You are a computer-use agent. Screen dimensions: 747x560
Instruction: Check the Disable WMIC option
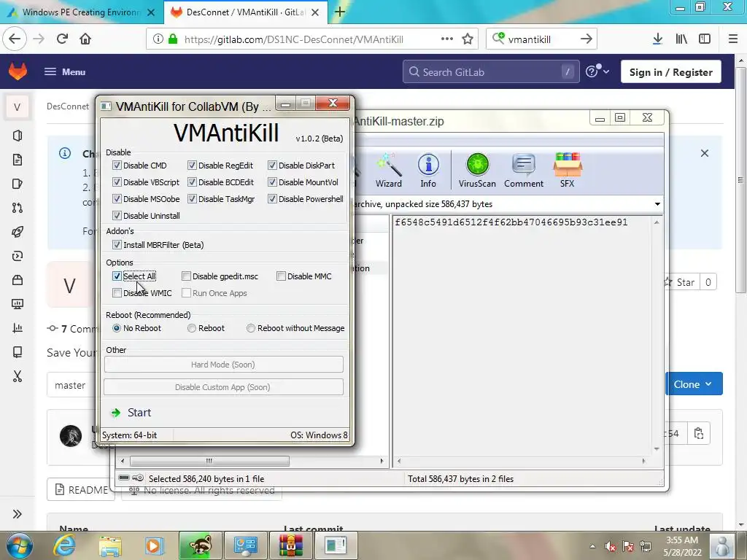pos(117,293)
